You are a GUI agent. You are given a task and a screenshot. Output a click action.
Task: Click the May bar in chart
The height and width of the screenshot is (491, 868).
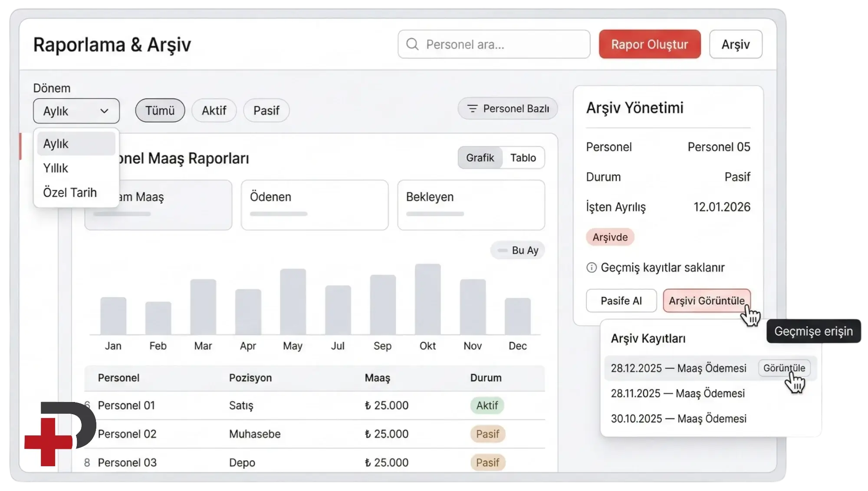293,301
